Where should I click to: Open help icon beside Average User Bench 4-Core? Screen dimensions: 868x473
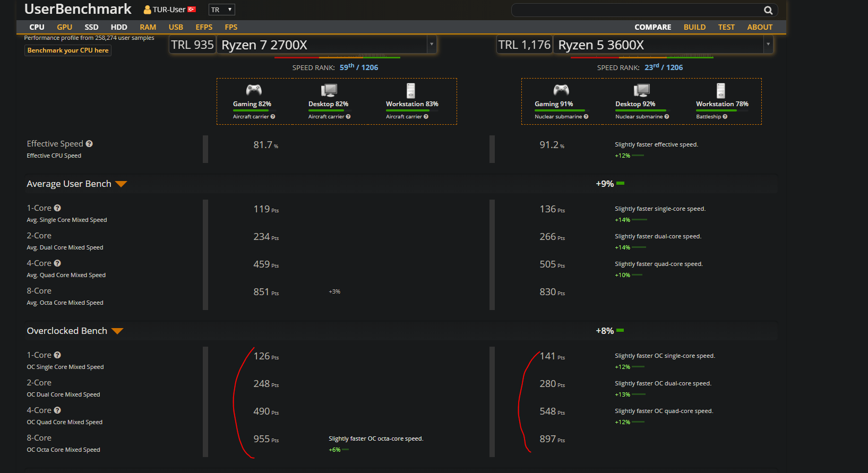pyautogui.click(x=57, y=263)
